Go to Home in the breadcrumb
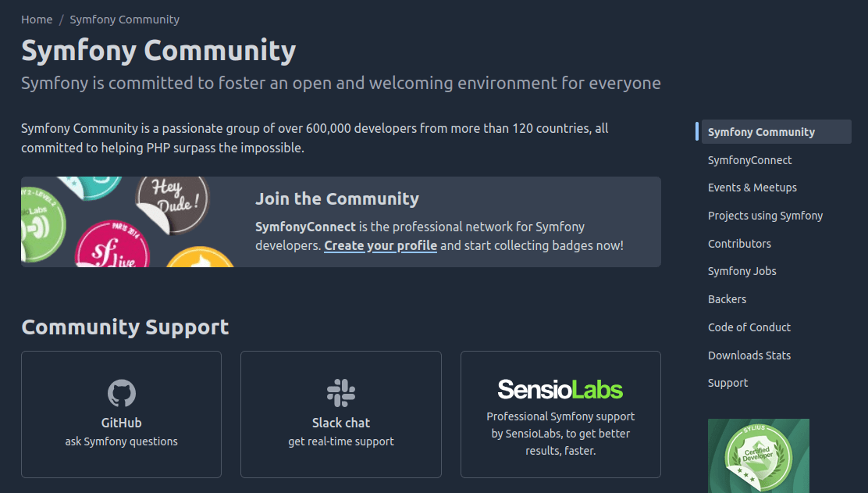The height and width of the screenshot is (493, 868). point(37,20)
